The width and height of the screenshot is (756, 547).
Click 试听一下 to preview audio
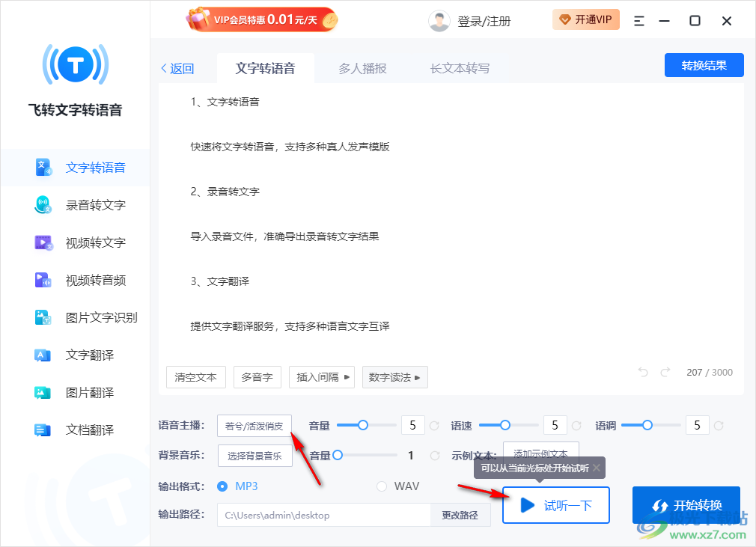click(556, 505)
